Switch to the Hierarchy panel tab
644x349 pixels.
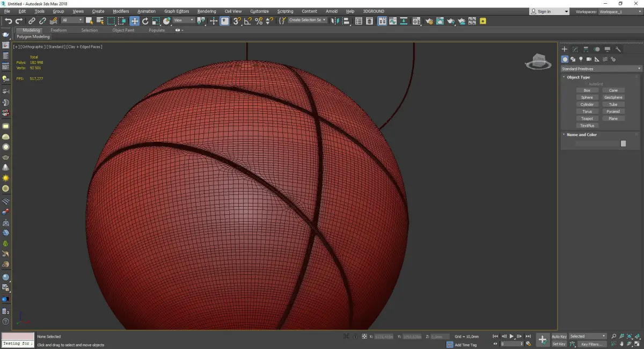(x=586, y=49)
